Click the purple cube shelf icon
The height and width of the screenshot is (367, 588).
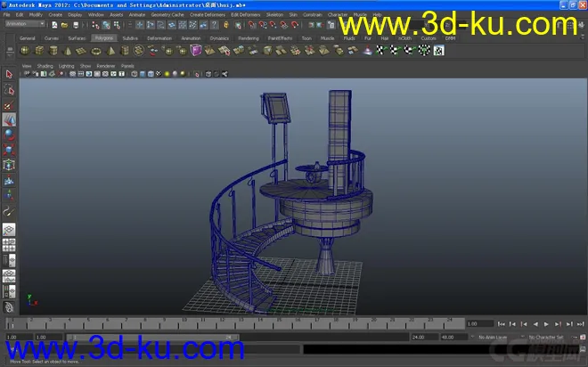click(x=195, y=51)
